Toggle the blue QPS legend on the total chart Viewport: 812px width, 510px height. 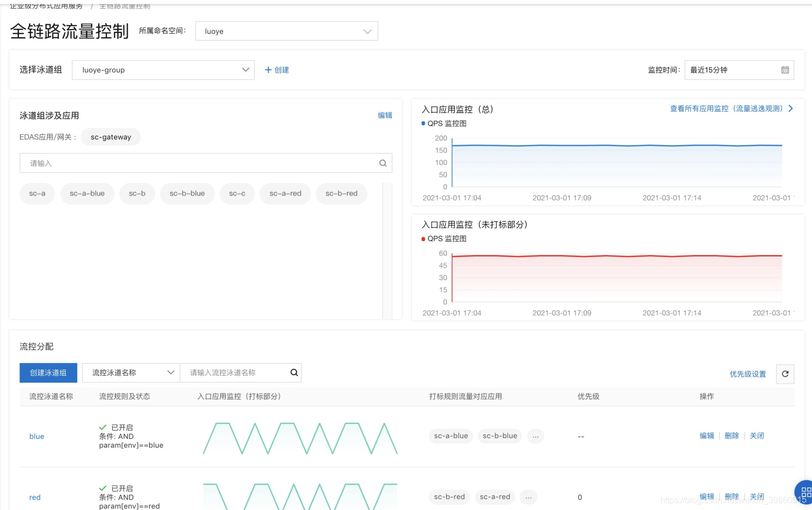tap(423, 123)
